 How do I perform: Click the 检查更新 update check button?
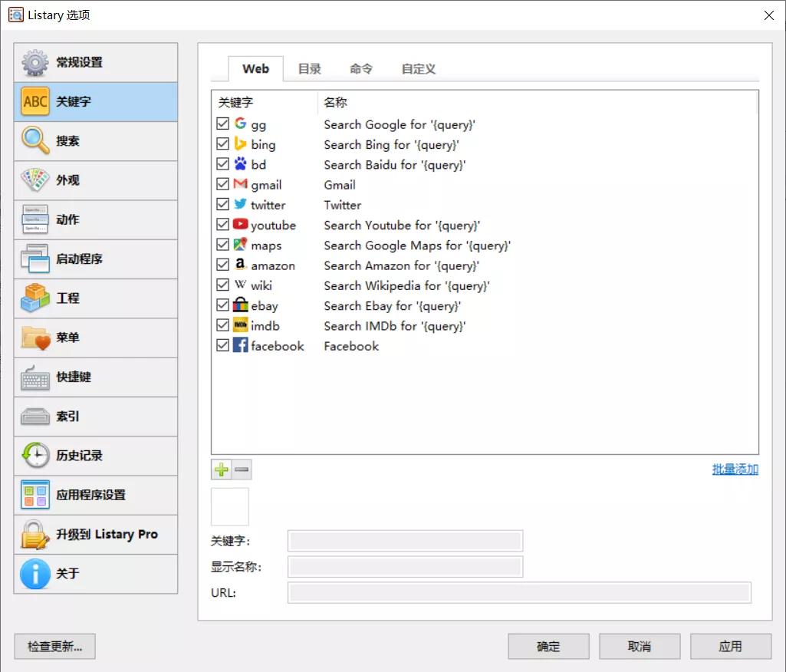click(54, 646)
